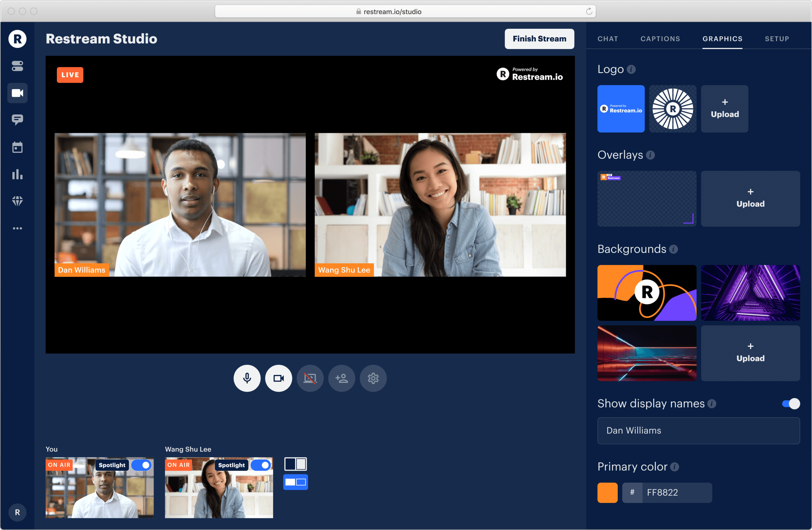The image size is (812, 530).
Task: Click the diamond upgrade sidebar icon
Action: 18,201
